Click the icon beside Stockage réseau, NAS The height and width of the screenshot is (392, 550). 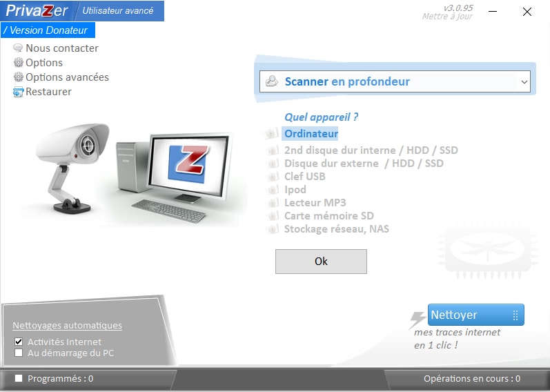[x=273, y=229]
